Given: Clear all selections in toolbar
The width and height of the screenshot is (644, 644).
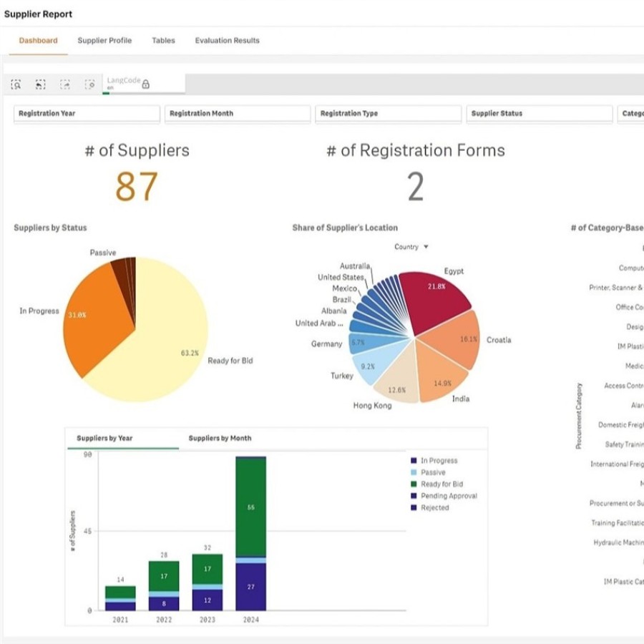Looking at the screenshot, I should click(89, 84).
